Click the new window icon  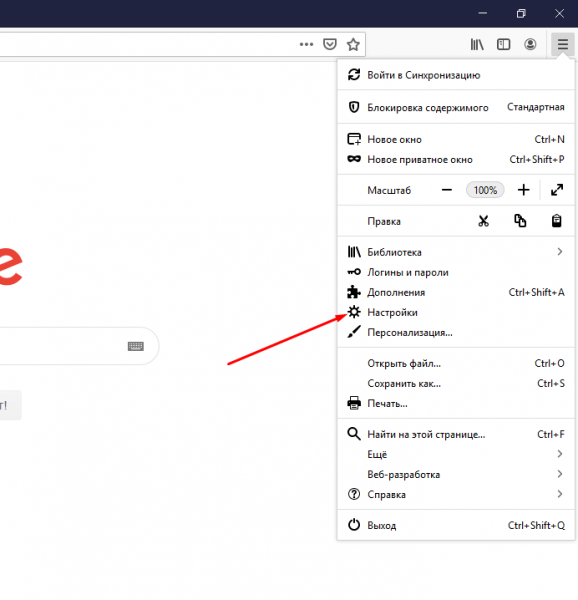[x=354, y=139]
